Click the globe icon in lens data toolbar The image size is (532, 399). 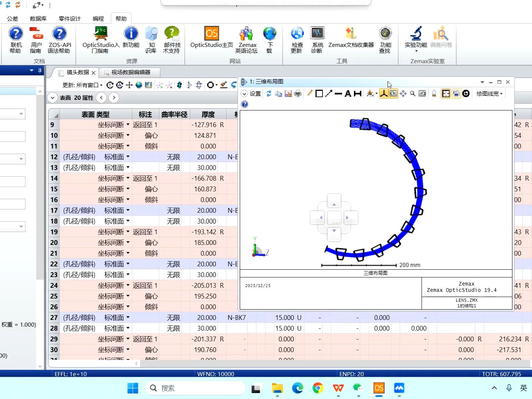point(139,85)
